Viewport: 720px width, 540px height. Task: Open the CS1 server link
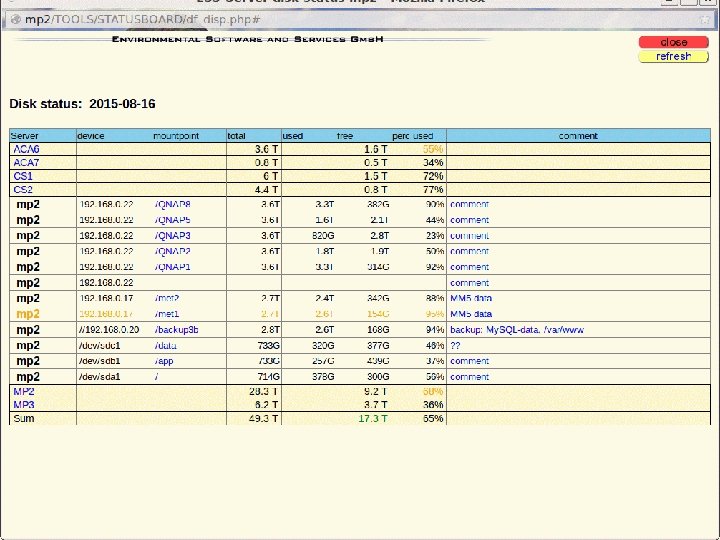[23, 176]
